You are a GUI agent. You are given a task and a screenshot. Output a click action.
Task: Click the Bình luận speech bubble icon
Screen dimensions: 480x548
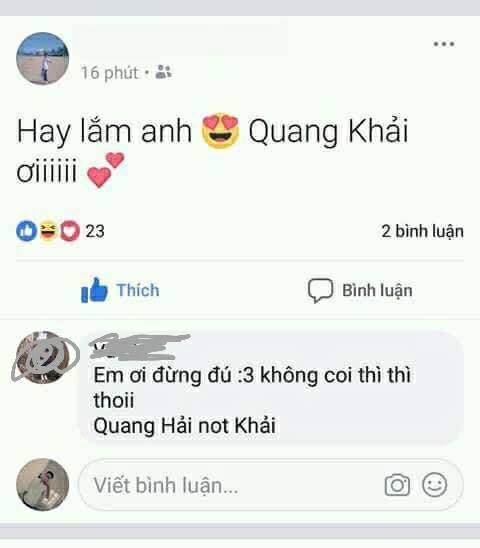point(320,290)
